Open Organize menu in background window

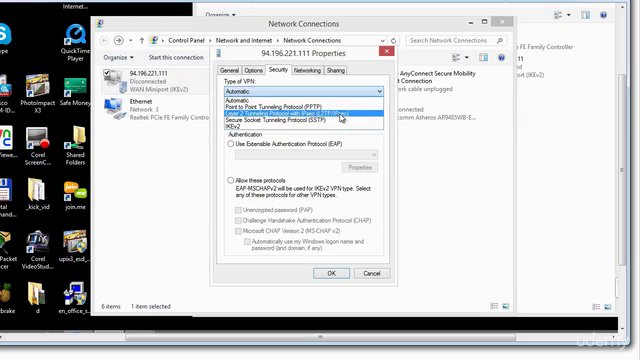[220, 15]
